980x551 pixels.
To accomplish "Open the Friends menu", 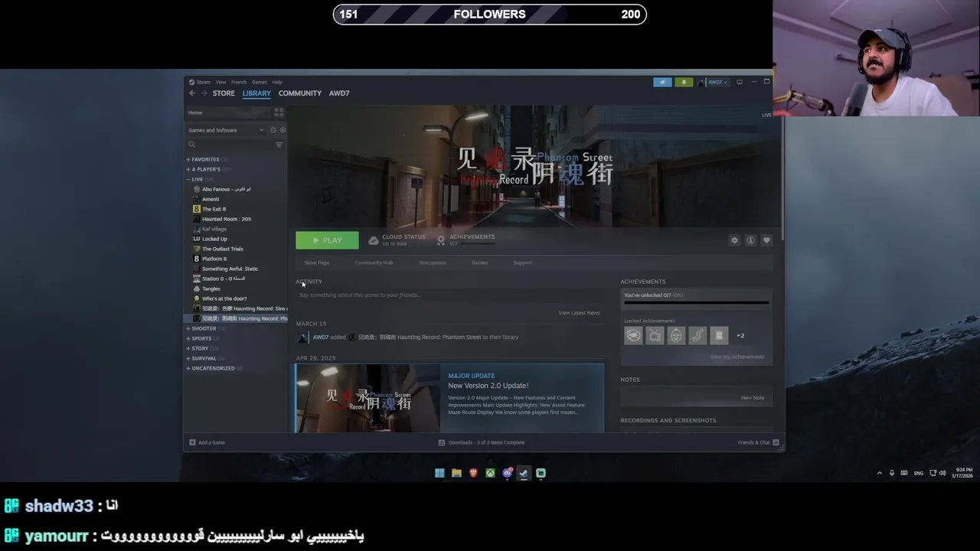I will [239, 82].
